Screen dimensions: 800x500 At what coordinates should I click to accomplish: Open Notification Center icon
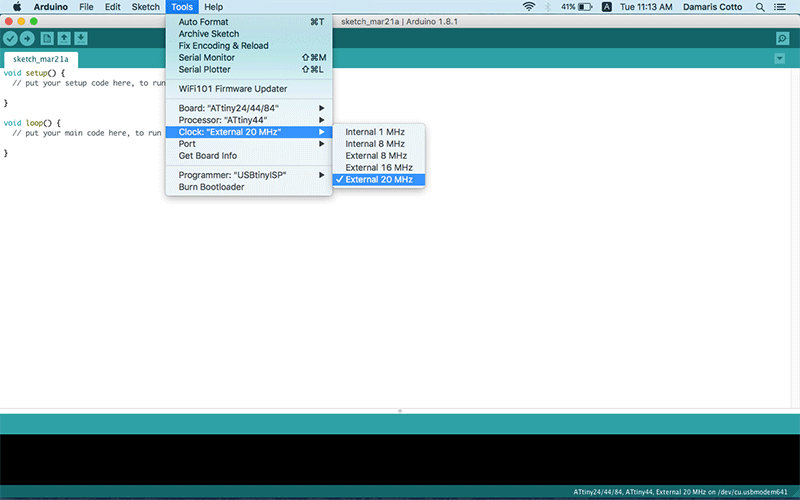click(780, 7)
